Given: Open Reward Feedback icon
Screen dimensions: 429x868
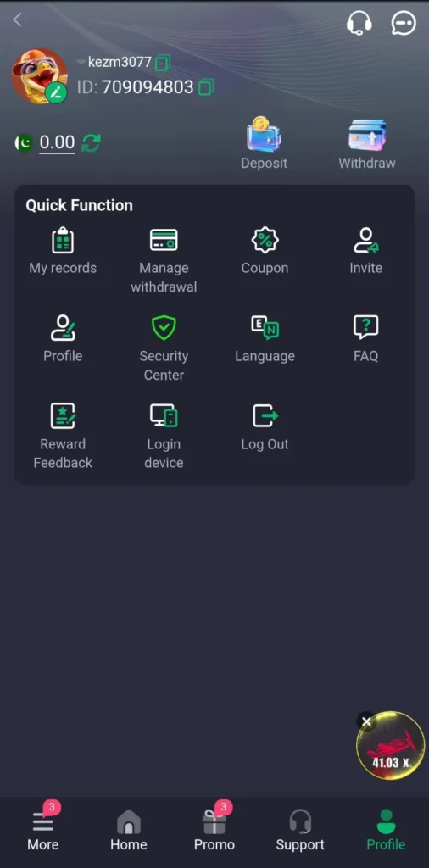Looking at the screenshot, I should tap(63, 415).
